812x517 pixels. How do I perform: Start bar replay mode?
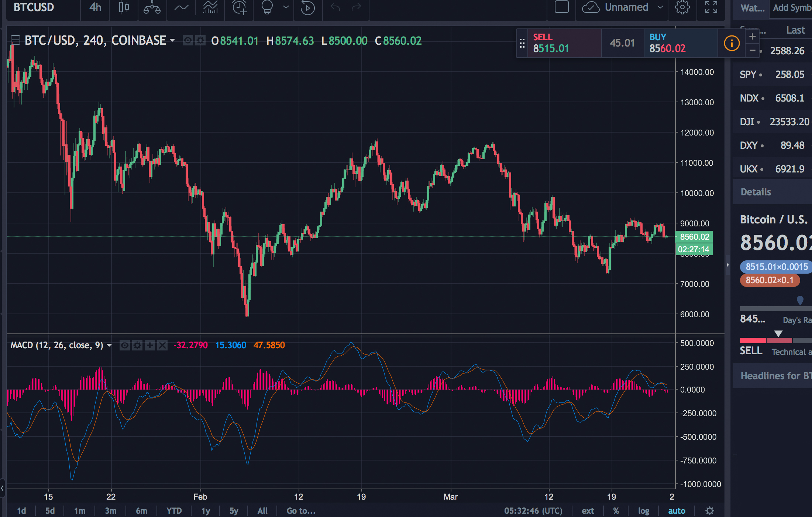(x=308, y=7)
